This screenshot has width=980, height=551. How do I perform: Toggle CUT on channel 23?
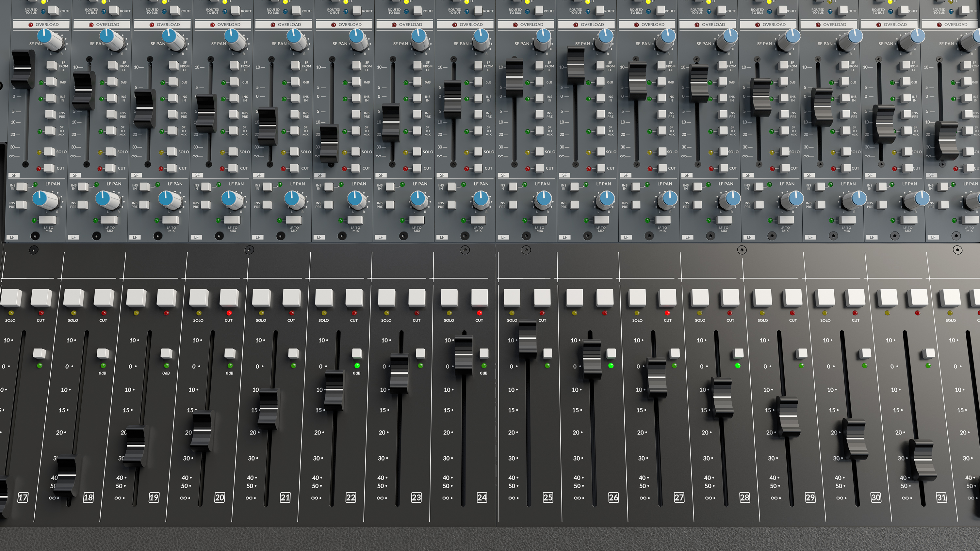click(x=416, y=298)
